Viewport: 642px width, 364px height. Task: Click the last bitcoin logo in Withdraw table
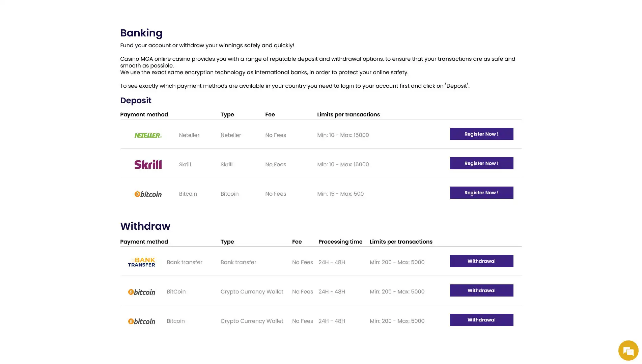click(141, 321)
